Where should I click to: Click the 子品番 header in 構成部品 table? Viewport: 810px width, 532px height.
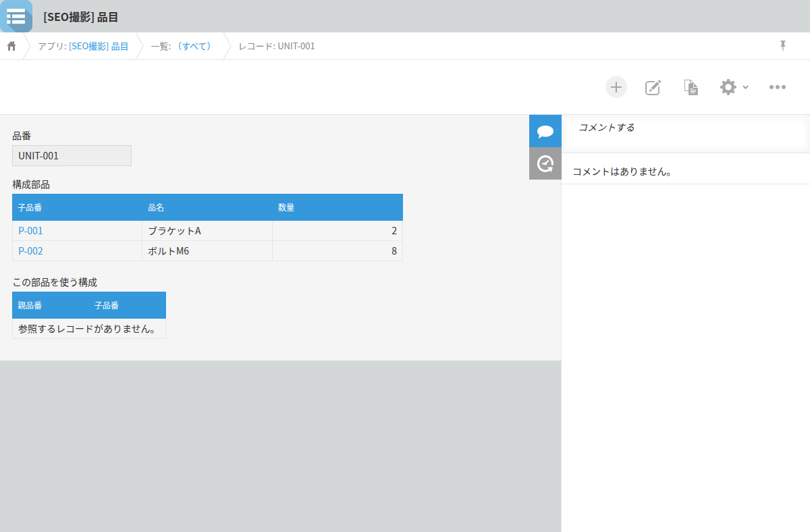click(77, 208)
